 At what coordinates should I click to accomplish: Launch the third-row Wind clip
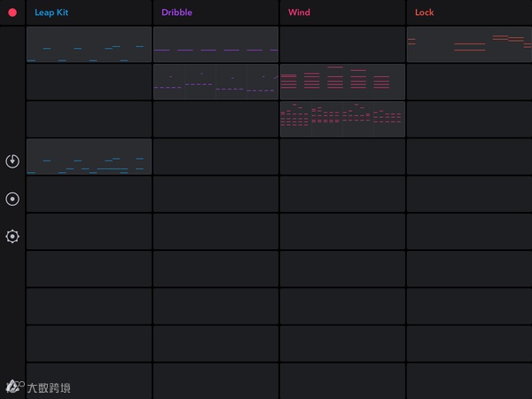coord(342,119)
